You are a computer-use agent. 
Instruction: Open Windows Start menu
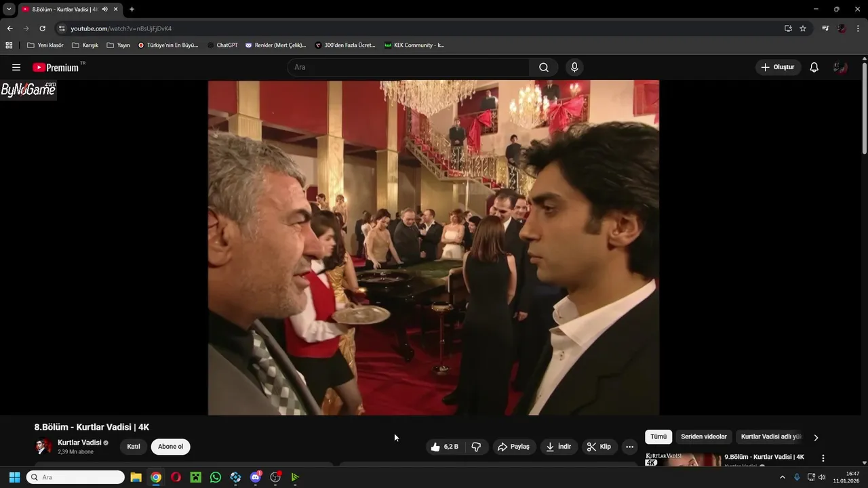coord(14,477)
